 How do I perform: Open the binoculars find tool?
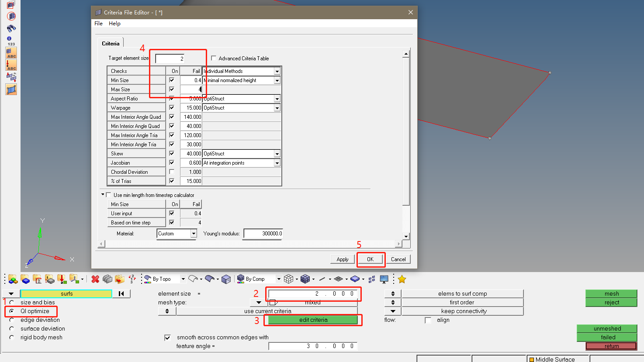click(11, 28)
